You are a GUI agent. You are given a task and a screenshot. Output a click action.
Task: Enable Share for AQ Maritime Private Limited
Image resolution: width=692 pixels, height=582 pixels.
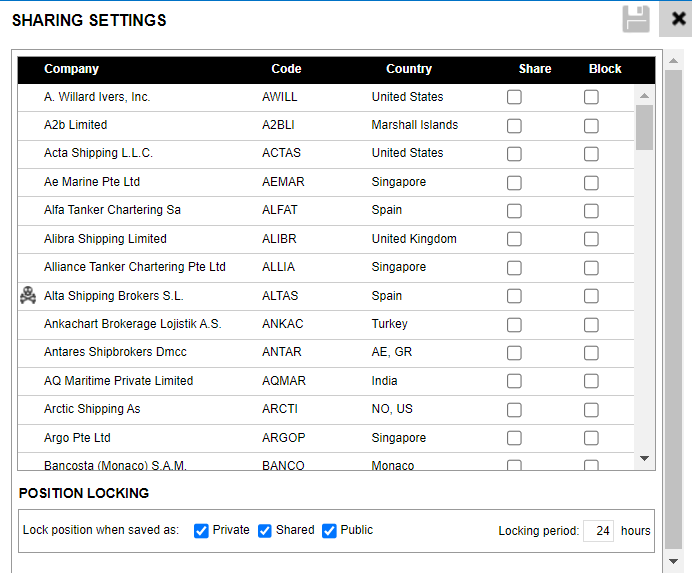514,382
